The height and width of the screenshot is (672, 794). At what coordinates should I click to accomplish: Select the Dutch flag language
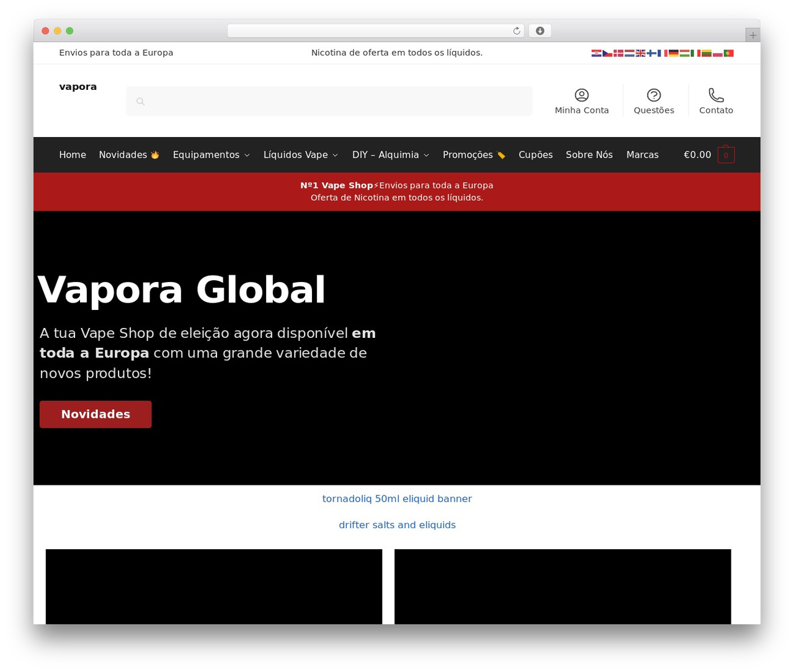click(x=630, y=53)
